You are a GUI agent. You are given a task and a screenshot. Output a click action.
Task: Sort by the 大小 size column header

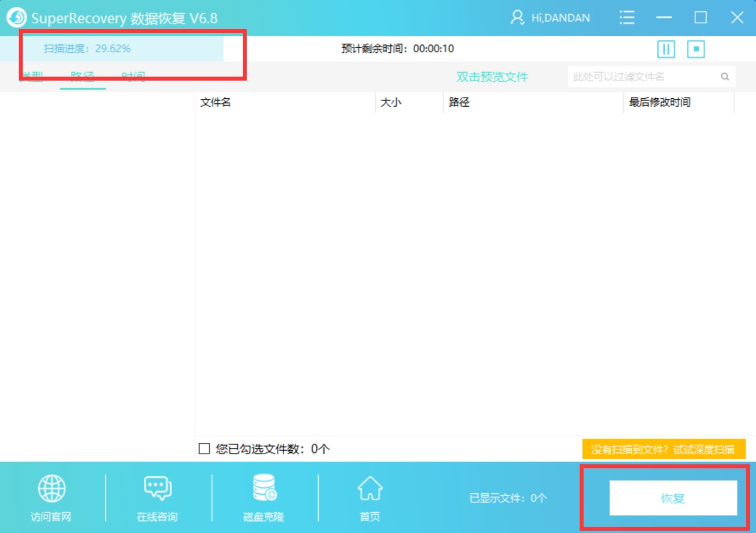coord(392,102)
